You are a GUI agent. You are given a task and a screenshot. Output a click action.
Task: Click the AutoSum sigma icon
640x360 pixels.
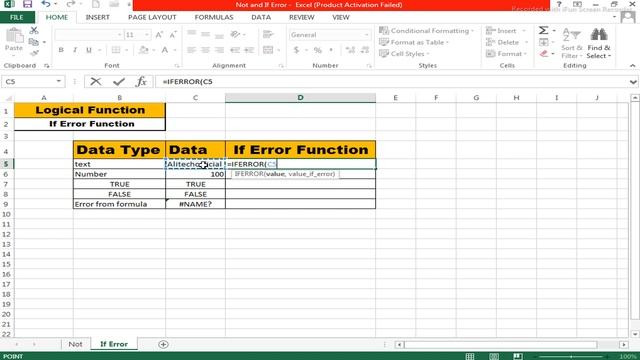click(543, 30)
